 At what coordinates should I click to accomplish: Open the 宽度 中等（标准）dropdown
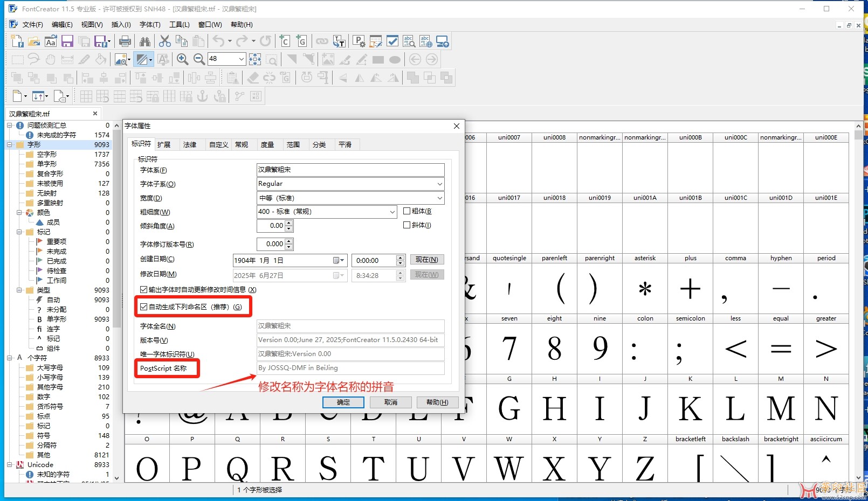(440, 198)
